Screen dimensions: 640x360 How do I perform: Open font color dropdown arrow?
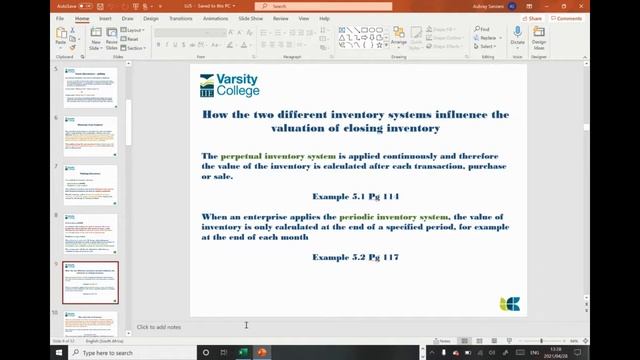[x=250, y=45]
